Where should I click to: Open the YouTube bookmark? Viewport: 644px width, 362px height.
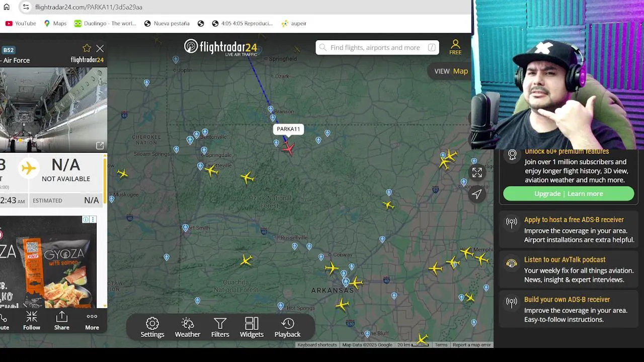[x=21, y=23]
